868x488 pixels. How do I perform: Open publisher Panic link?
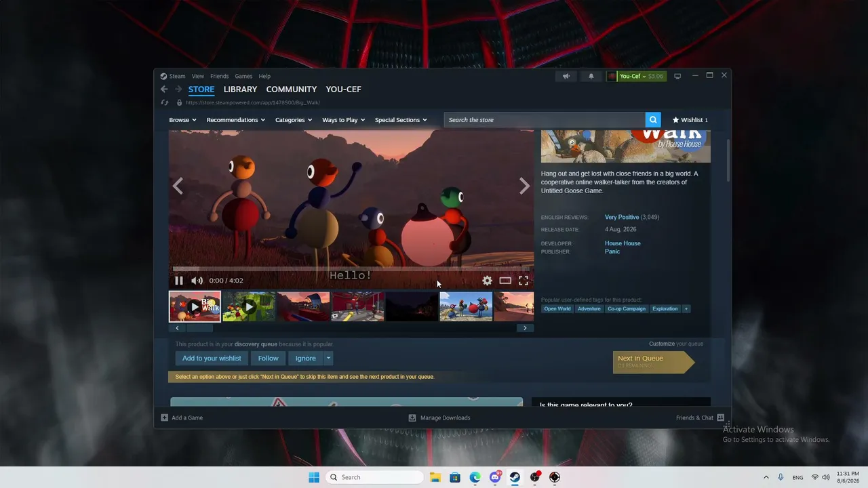tap(612, 251)
